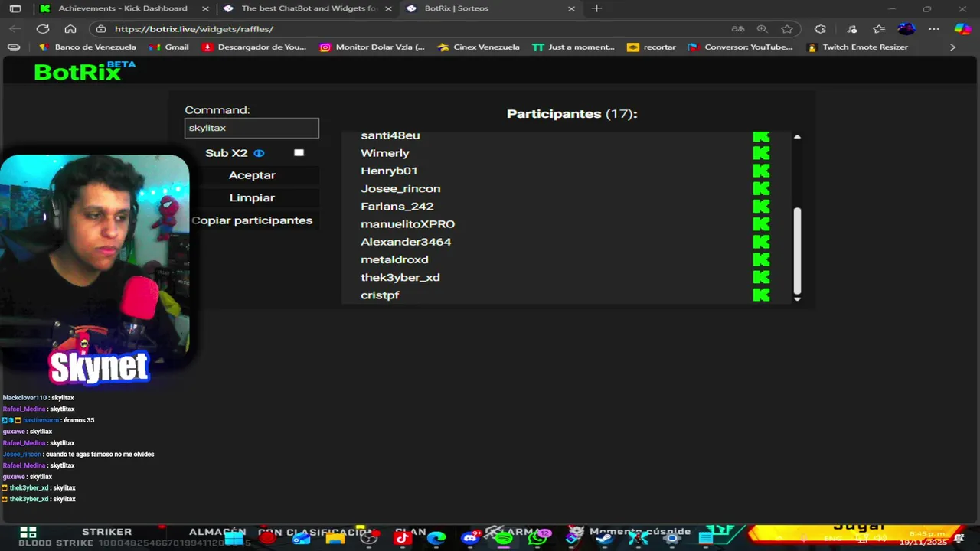The image size is (980, 551).
Task: Go to the browser home page
Action: 70,29
